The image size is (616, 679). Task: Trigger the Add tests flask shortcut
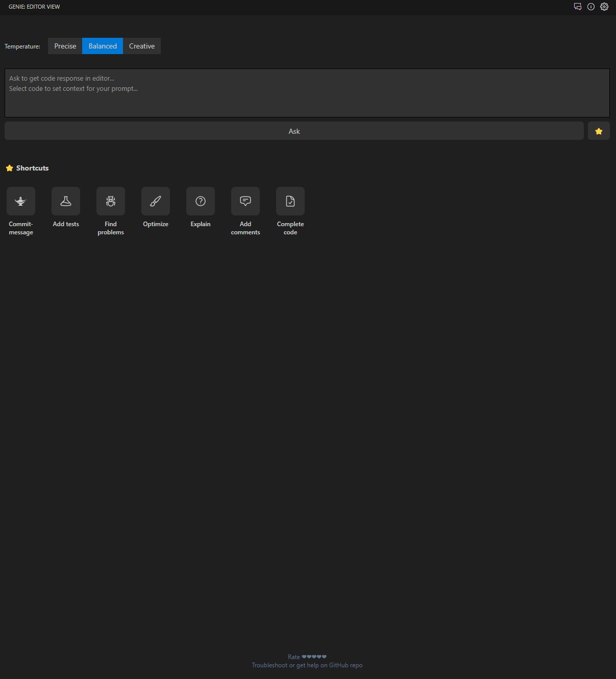[x=66, y=201]
